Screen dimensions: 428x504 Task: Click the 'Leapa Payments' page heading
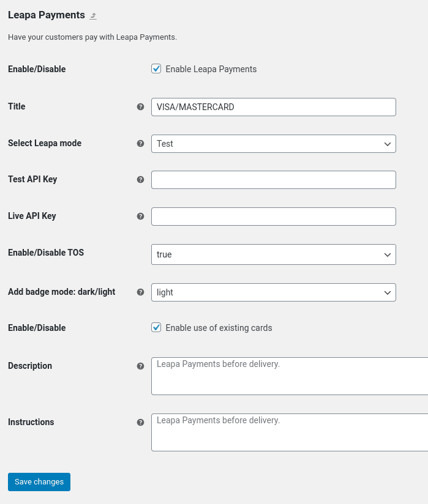47,15
